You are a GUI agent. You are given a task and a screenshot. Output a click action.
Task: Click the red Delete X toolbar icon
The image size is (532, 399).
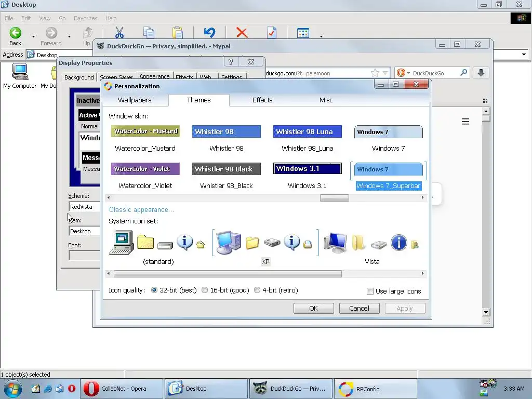pos(242,33)
